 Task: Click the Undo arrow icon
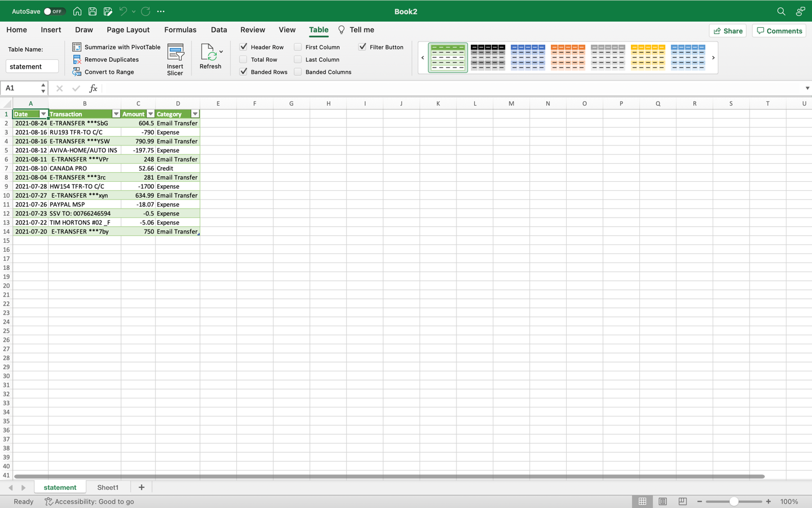click(x=123, y=11)
